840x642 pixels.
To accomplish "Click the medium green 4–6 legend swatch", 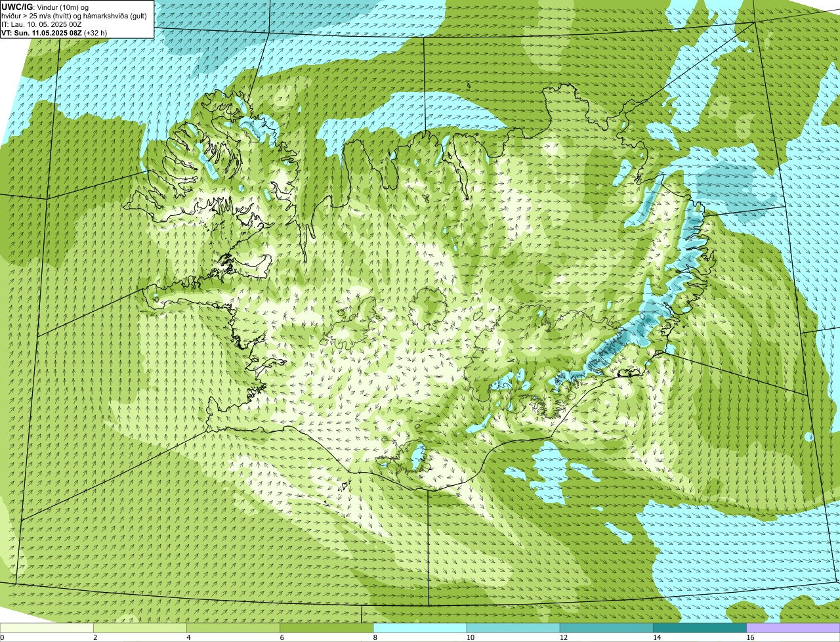I will coord(234,628).
